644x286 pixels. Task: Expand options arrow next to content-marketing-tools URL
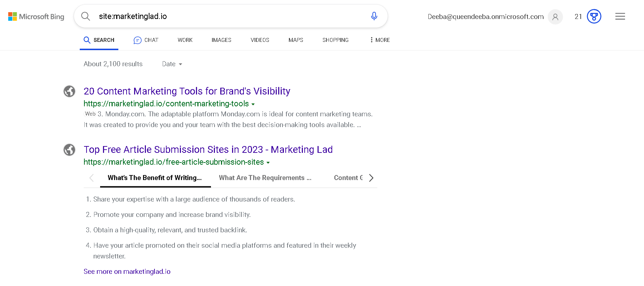(x=253, y=104)
